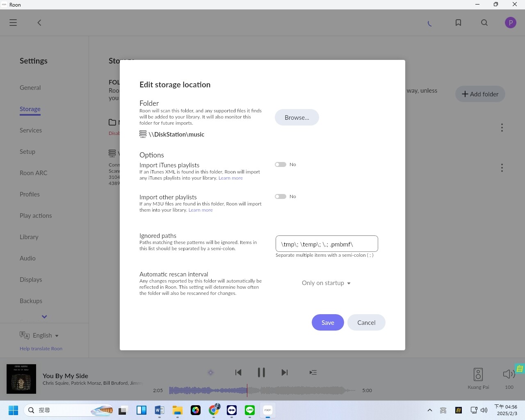525x420 pixels.
Task: Launch Word from the taskbar
Action: pos(160,410)
